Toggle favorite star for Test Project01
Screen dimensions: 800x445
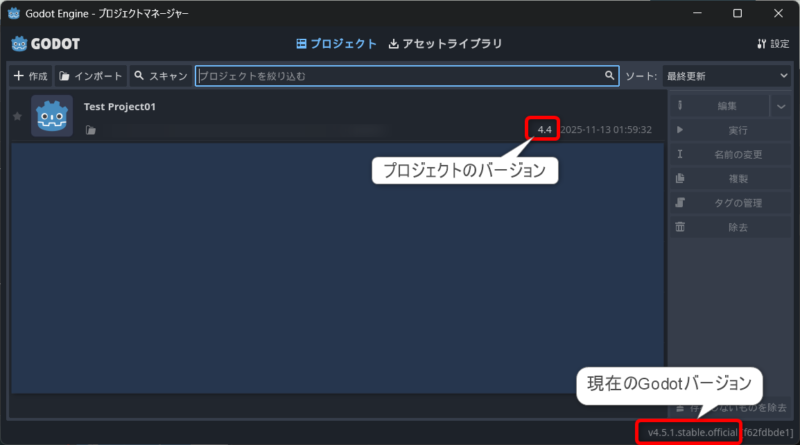pyautogui.click(x=16, y=117)
